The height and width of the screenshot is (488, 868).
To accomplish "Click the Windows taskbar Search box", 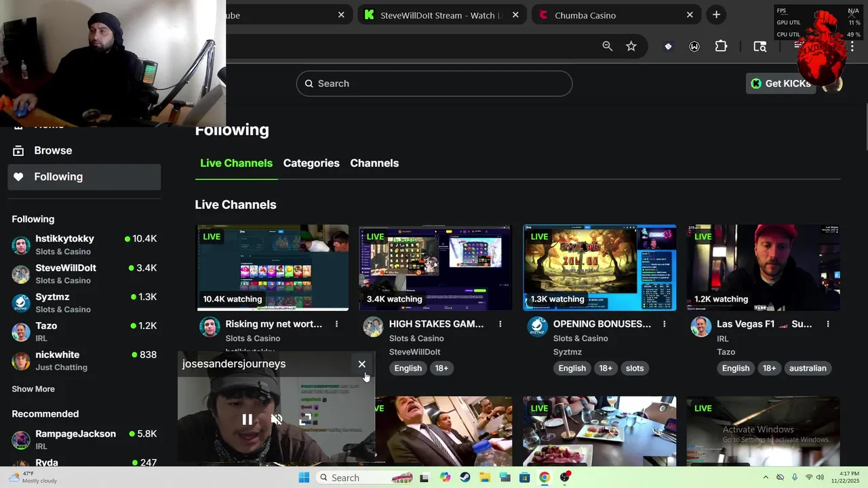I will pos(365,478).
